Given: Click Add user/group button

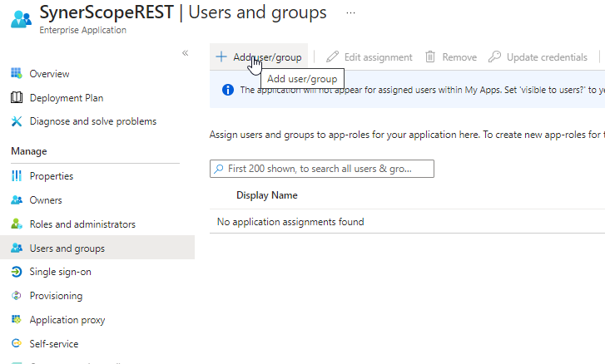Looking at the screenshot, I should coord(259,57).
